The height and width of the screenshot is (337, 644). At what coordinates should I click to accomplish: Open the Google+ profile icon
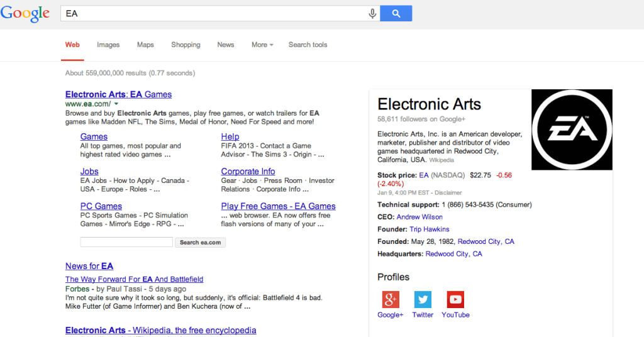tap(390, 299)
